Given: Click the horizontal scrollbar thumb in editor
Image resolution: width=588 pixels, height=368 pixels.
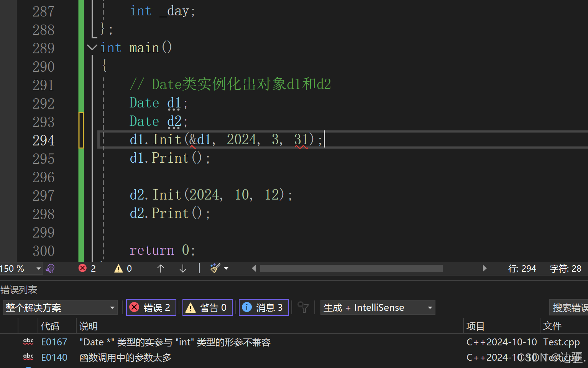Looking at the screenshot, I should [x=351, y=268].
